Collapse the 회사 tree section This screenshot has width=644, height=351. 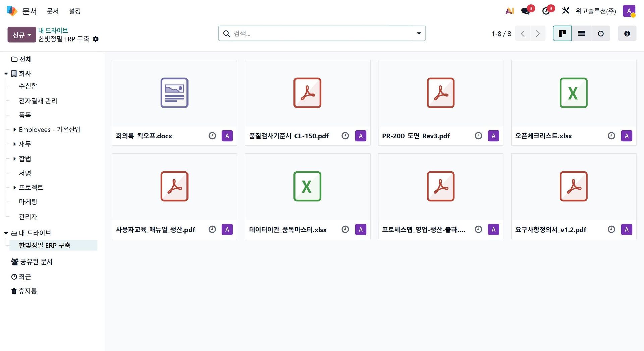click(6, 74)
